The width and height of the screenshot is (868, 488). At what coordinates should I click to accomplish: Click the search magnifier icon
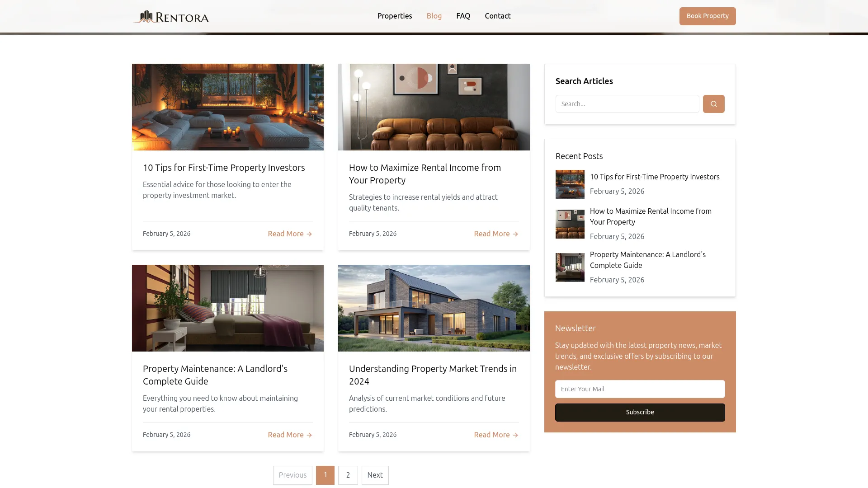[x=713, y=104]
